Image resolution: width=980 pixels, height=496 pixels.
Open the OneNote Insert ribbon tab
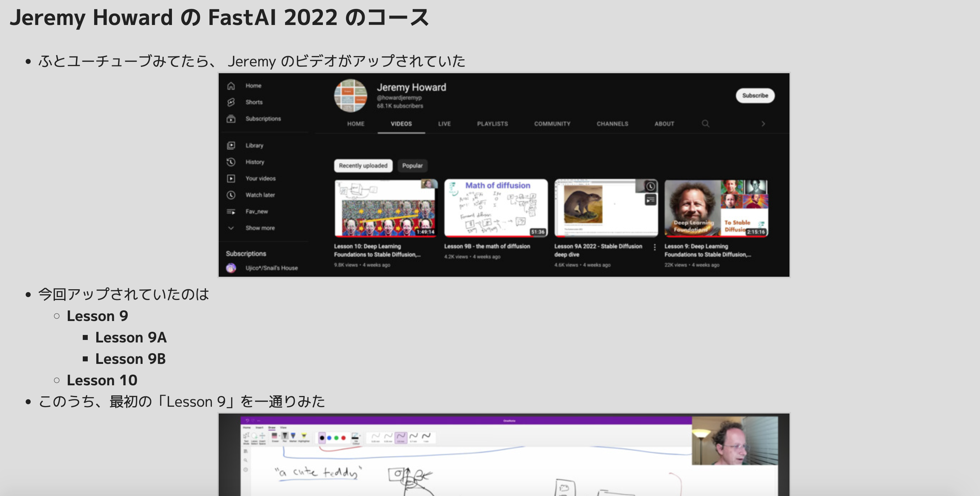click(259, 428)
